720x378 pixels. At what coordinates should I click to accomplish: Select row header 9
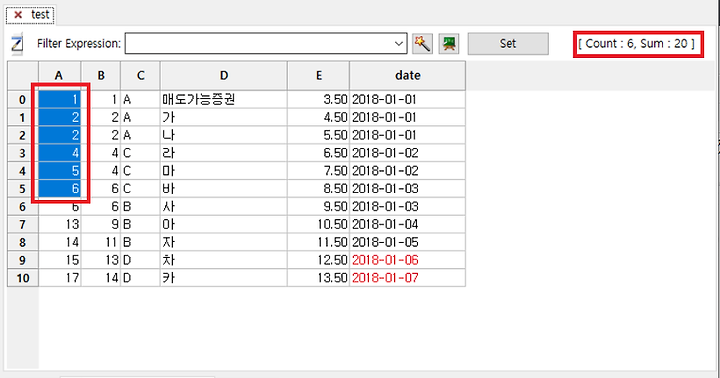[x=23, y=260]
